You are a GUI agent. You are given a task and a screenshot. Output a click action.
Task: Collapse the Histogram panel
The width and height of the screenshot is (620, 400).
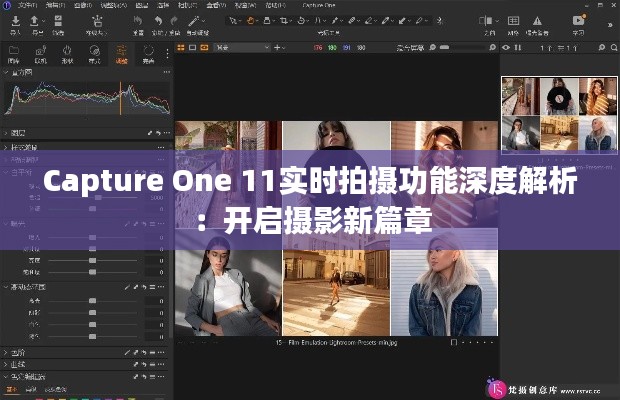pos(6,72)
